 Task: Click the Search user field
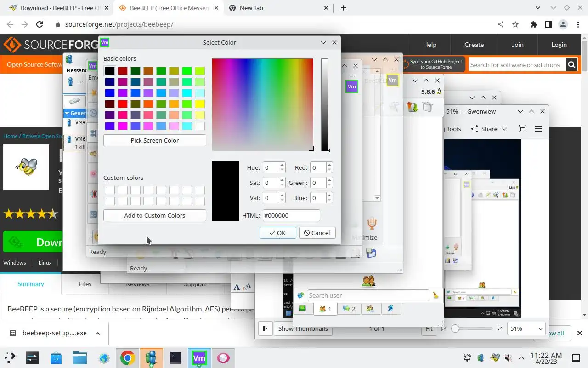coord(368,295)
